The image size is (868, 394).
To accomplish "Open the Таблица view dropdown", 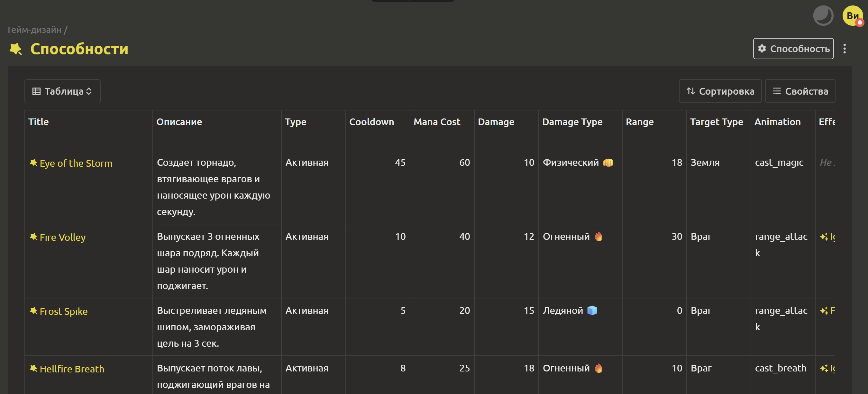I will coord(62,91).
